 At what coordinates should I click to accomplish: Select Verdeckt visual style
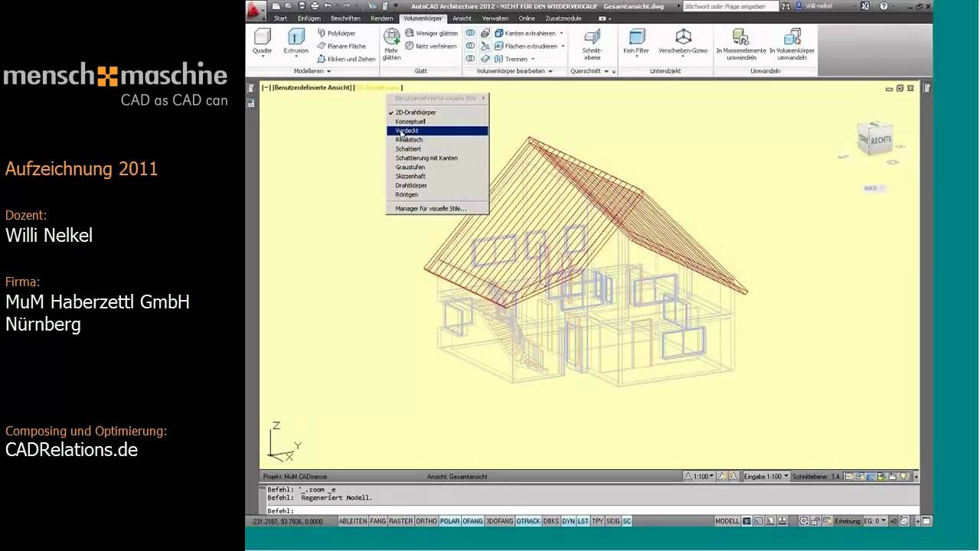436,131
